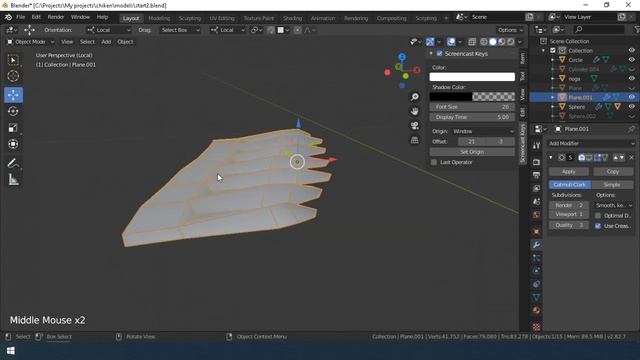Viewport: 640px width, 360px height.
Task: Open Scene properties tab
Action: [x=536, y=201]
